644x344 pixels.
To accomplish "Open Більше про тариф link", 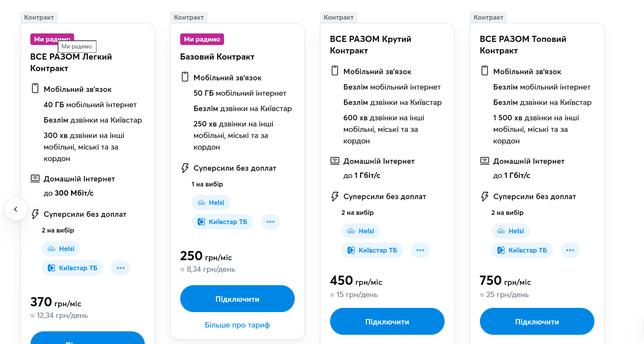I will 237,325.
